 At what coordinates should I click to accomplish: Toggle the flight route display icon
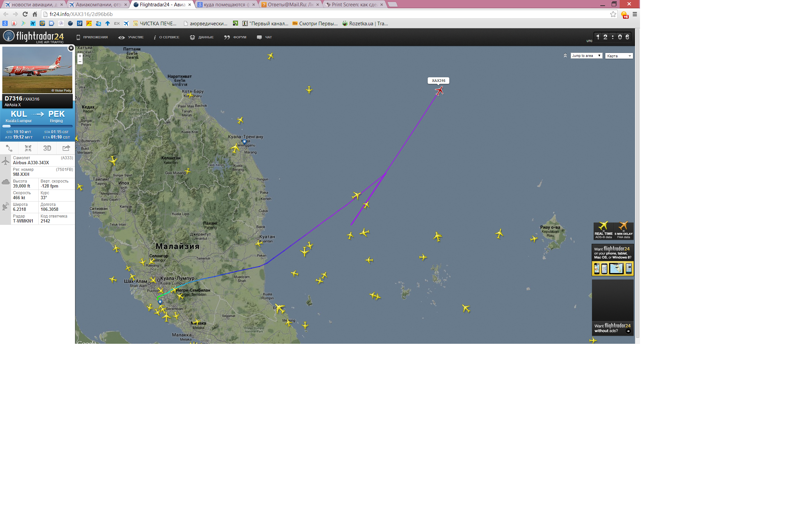[x=9, y=148]
